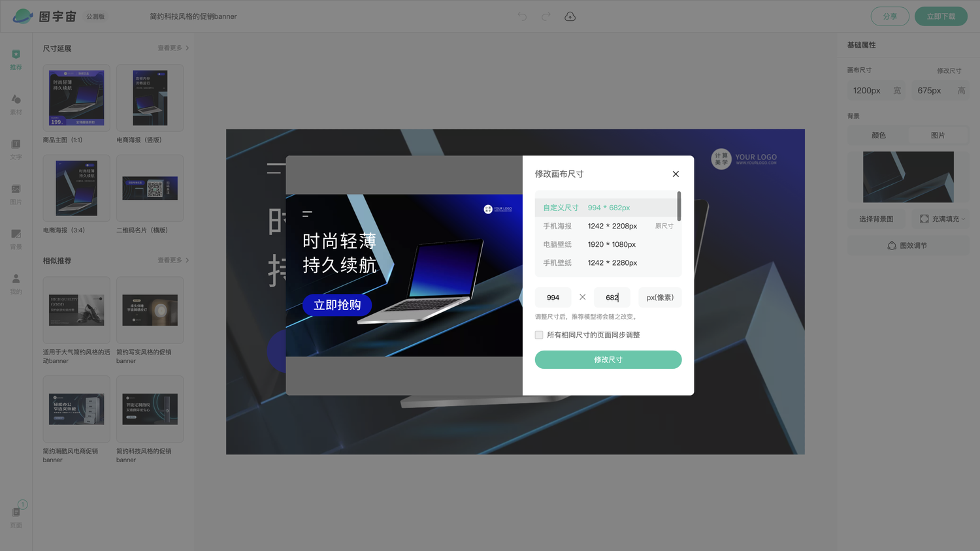Click the 图宇宙 logo

point(44,16)
